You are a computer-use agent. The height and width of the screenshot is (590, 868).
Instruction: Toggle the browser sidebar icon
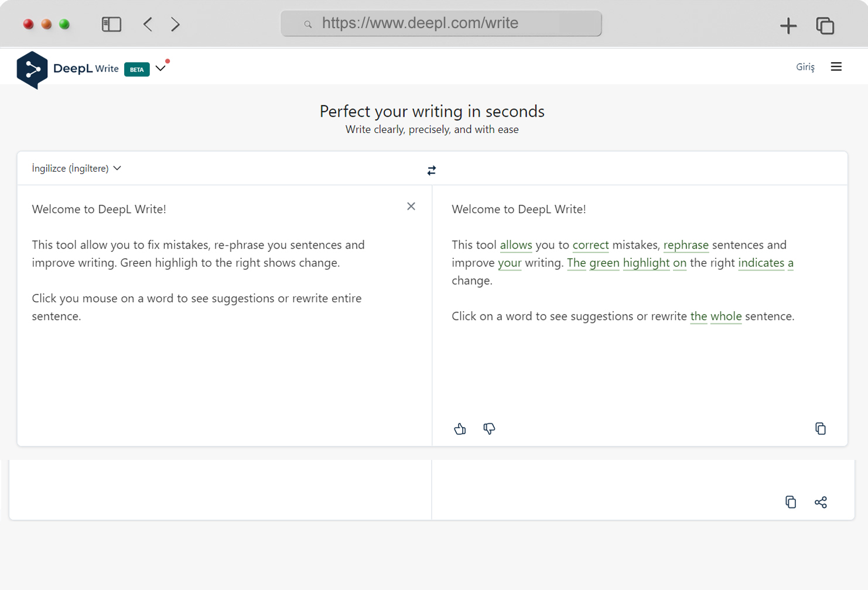(111, 24)
